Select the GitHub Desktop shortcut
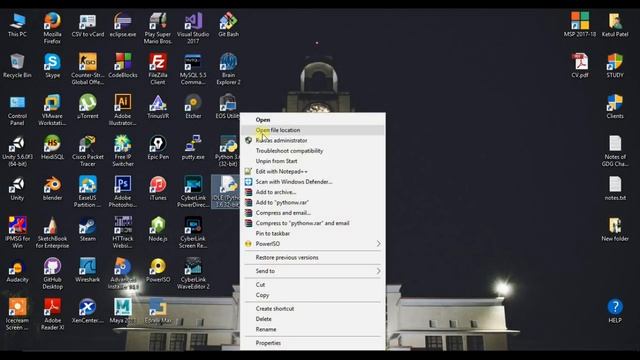Image resolution: width=640 pixels, height=360 pixels. tap(52, 273)
